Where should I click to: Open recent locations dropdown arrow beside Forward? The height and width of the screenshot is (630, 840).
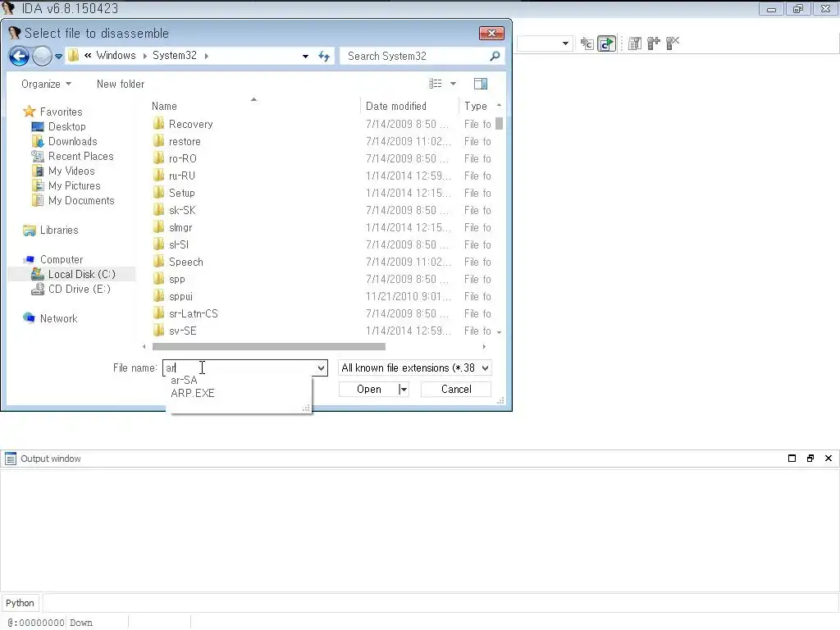tap(58, 57)
